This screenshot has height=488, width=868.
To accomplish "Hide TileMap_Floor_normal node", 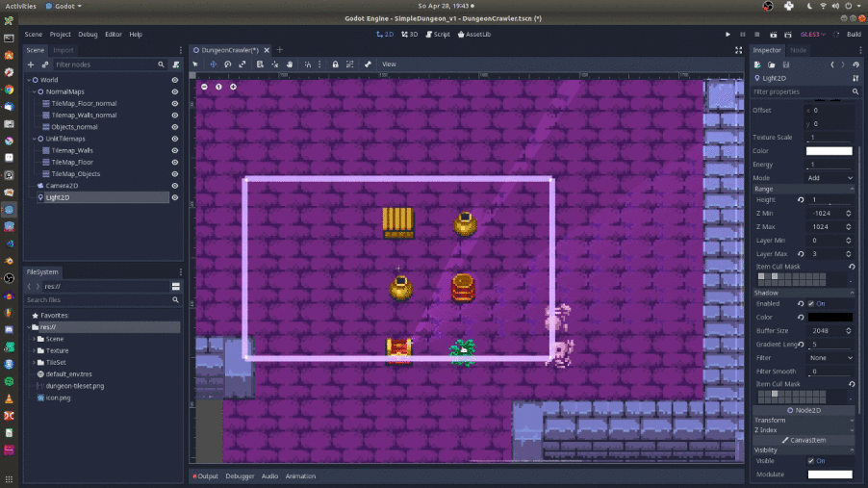I will 175,104.
